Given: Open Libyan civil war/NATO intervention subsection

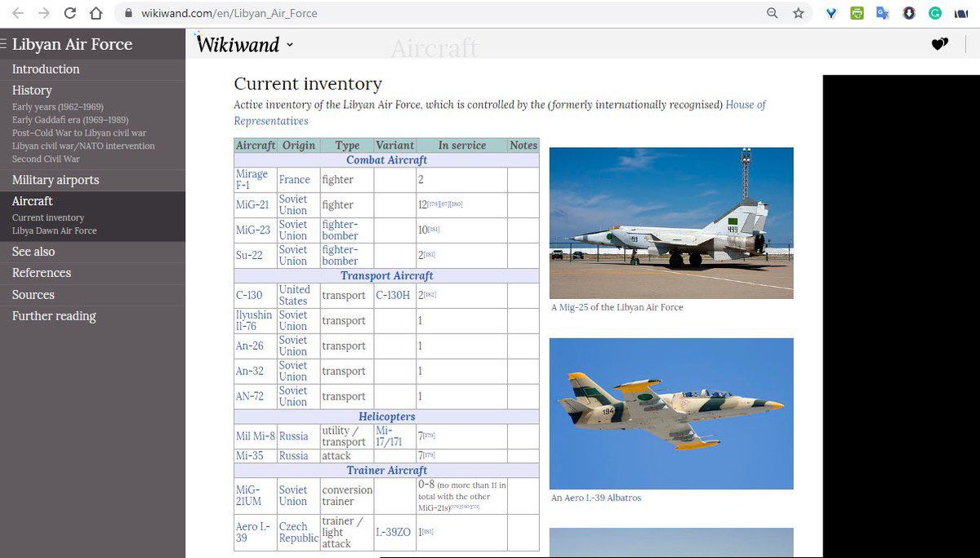Looking at the screenshot, I should tap(83, 146).
